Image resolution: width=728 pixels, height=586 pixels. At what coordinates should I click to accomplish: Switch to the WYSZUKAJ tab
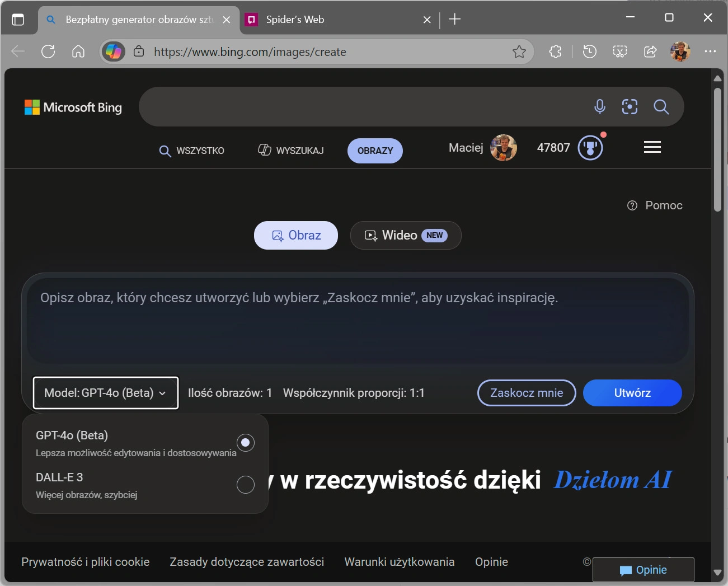[x=291, y=151]
